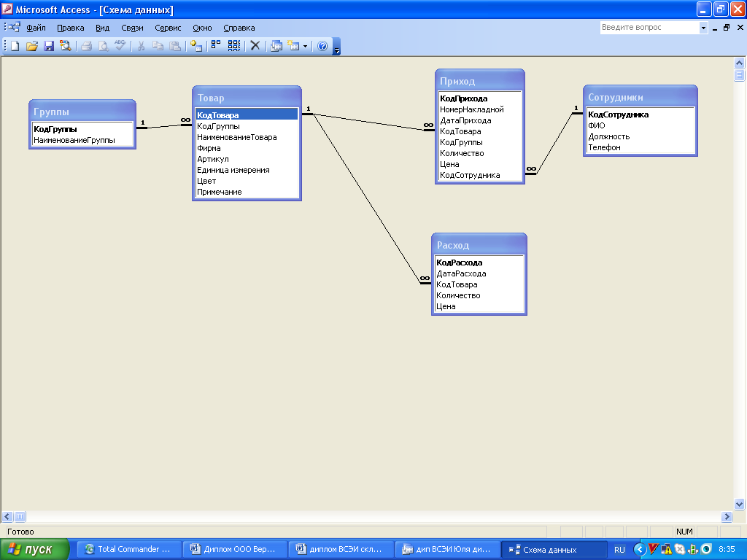Open the Связи menu
The height and width of the screenshot is (560, 747).
click(x=132, y=28)
